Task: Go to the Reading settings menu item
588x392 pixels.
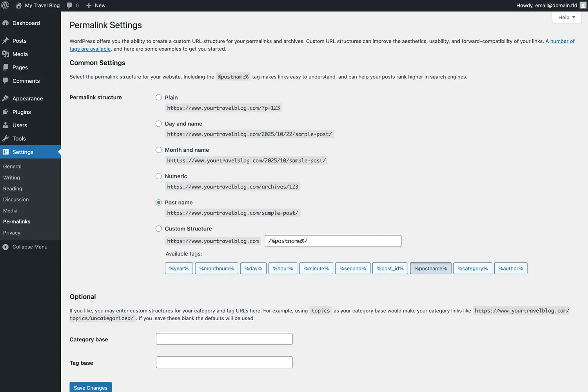Action: 13,188
